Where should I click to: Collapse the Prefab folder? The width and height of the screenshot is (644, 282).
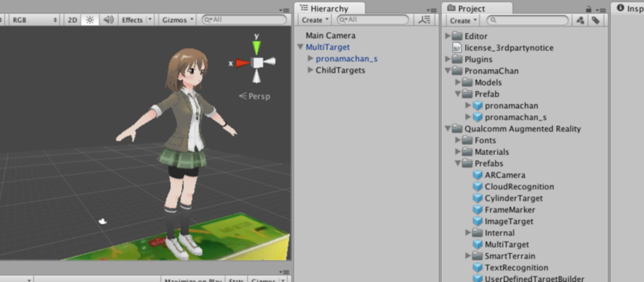pos(458,94)
